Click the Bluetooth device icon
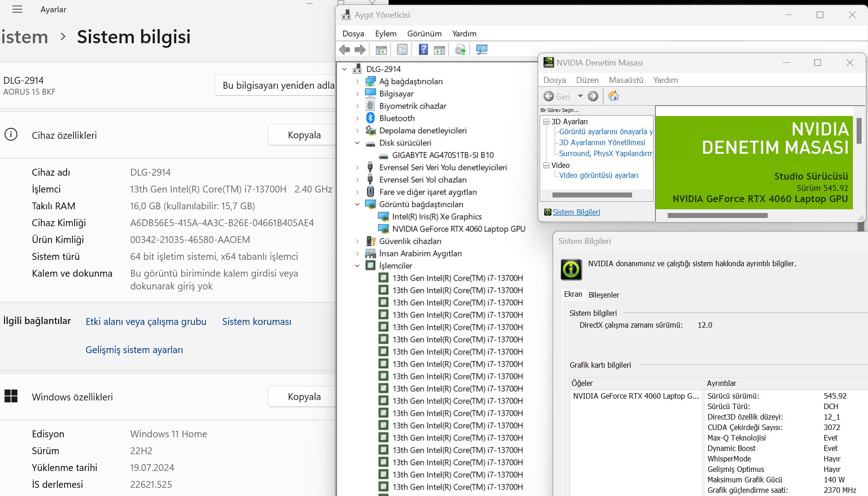 pos(370,118)
